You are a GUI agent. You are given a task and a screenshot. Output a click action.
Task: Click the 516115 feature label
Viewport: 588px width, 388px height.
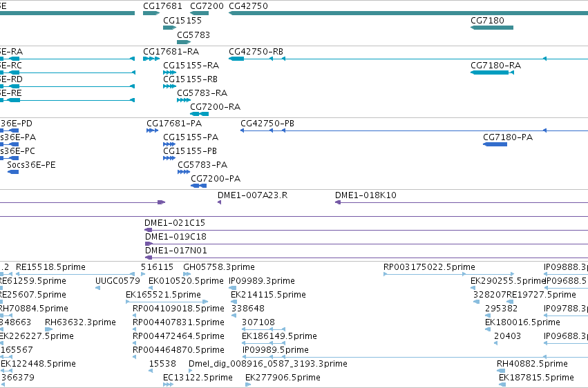click(157, 267)
